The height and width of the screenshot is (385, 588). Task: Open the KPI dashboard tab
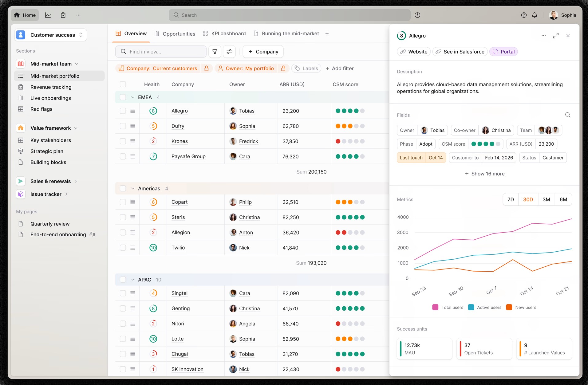(228, 33)
